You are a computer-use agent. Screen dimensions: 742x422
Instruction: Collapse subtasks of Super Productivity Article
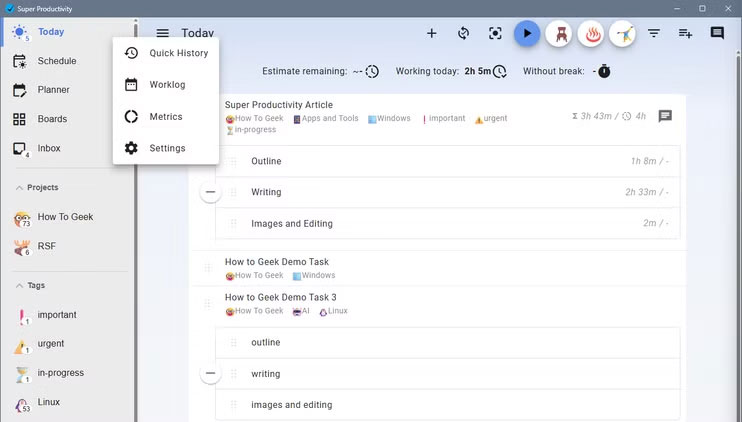click(x=210, y=192)
